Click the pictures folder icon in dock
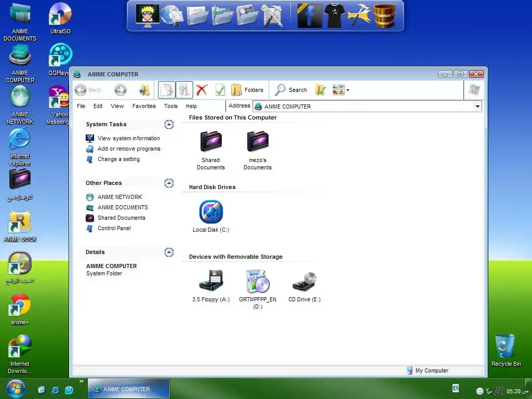The height and width of the screenshot is (399, 532). pos(248,16)
